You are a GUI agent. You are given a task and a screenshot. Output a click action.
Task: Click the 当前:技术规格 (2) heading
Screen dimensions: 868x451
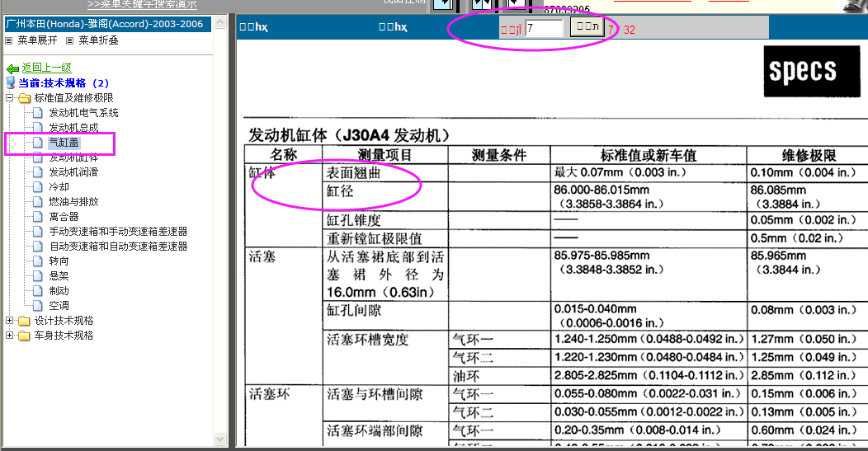[64, 83]
